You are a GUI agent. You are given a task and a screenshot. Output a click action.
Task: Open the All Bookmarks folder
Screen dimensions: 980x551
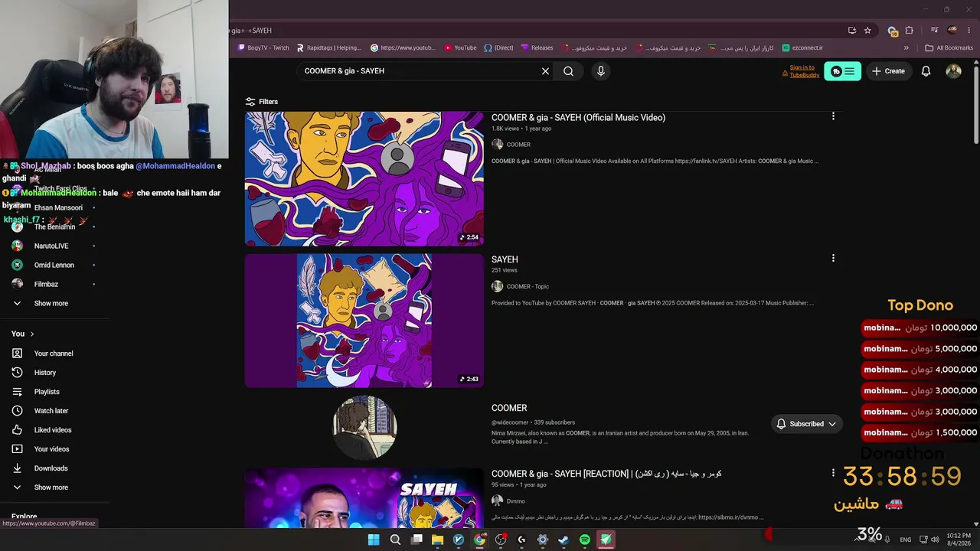949,48
